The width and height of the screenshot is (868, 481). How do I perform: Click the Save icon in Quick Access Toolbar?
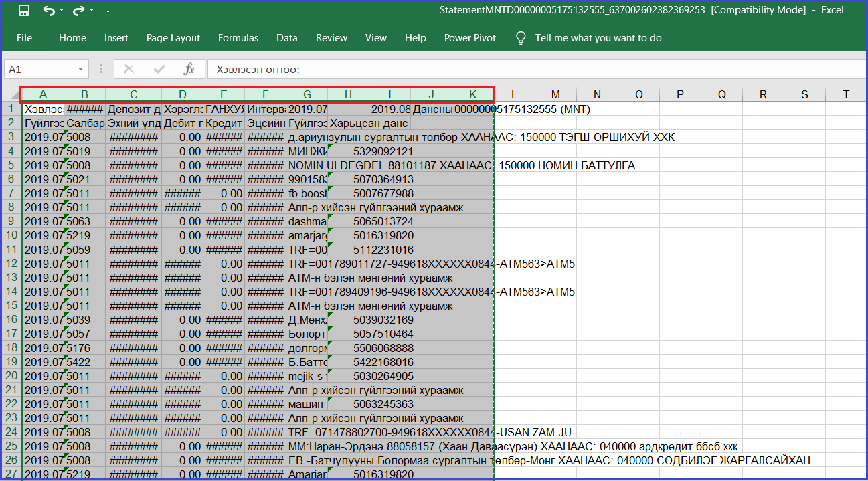24,11
